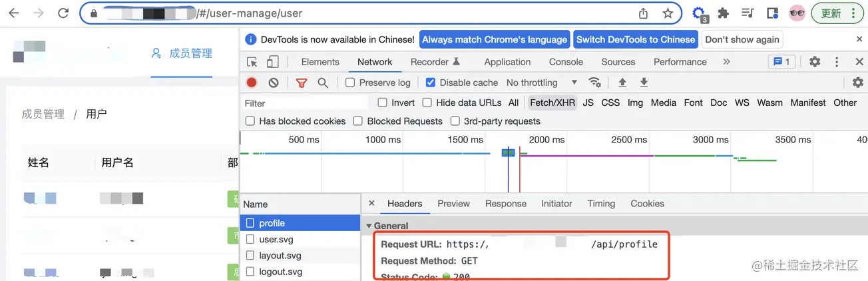Toggle the network filter funnel icon

302,83
